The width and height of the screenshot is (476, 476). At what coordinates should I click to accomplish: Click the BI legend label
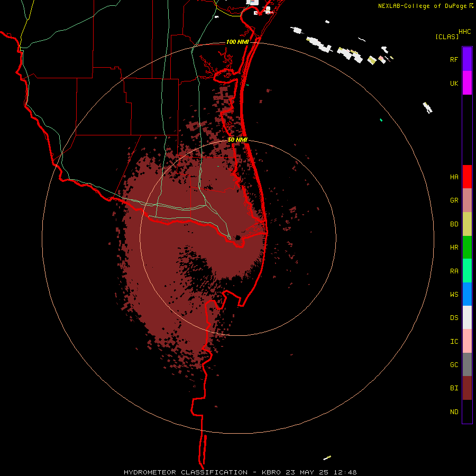tap(454, 388)
